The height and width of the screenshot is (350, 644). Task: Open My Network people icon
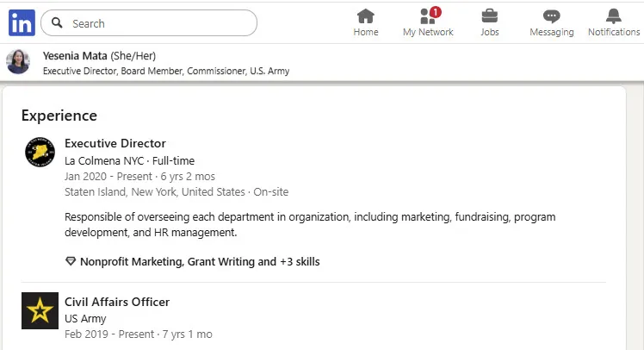click(x=428, y=16)
